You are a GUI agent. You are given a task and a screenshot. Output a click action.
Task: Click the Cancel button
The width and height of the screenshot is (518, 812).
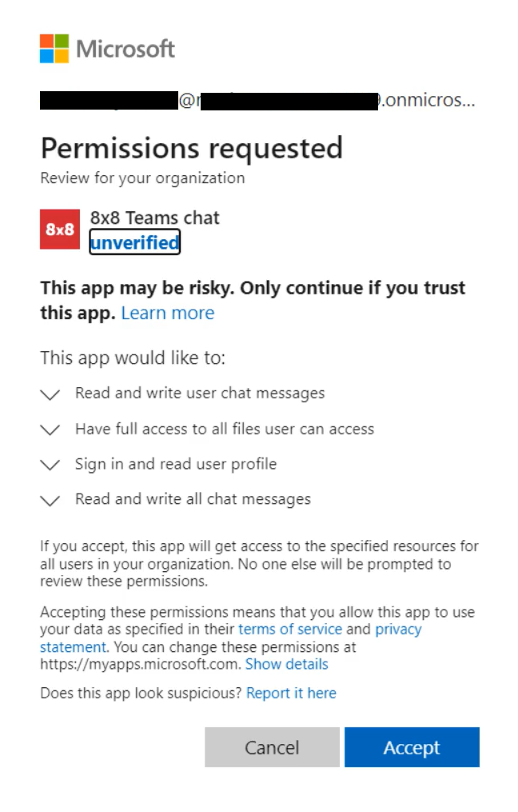(273, 746)
